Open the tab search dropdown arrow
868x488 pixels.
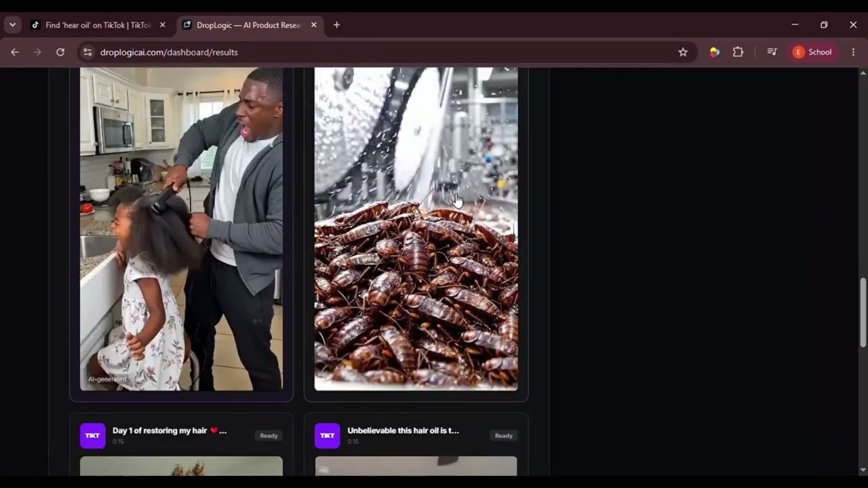(x=12, y=25)
